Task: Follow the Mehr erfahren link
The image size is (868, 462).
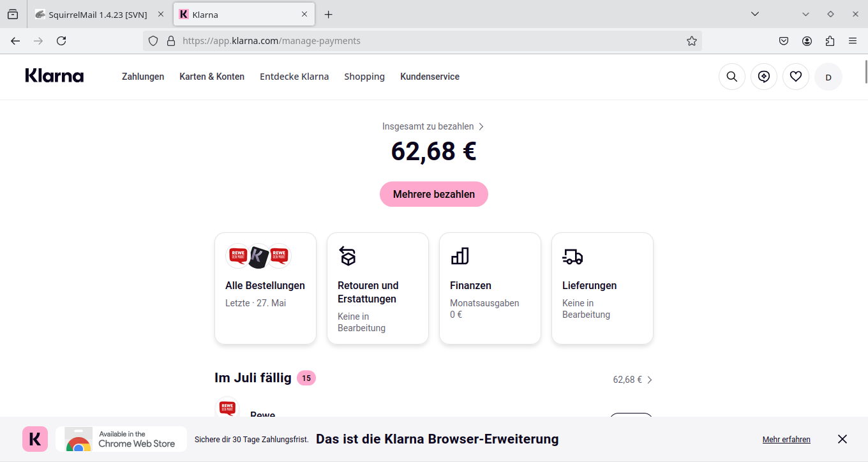Action: 786,440
